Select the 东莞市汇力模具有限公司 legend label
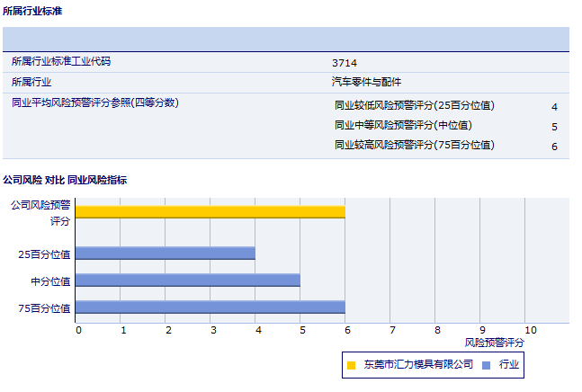This screenshot has height=392, width=582. 417,364
